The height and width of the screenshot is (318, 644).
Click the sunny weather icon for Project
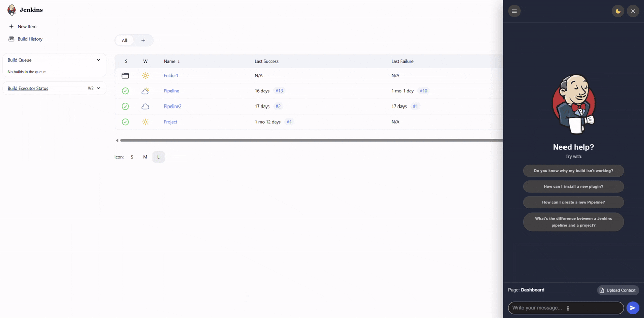145,122
